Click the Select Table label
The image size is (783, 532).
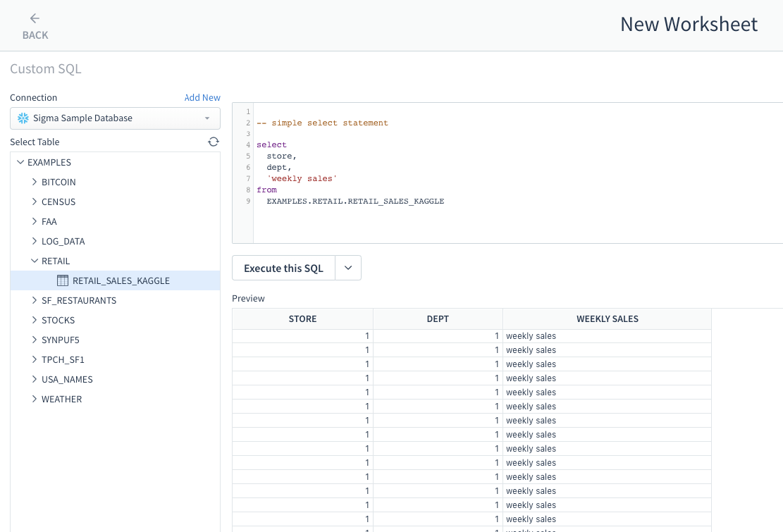click(35, 142)
